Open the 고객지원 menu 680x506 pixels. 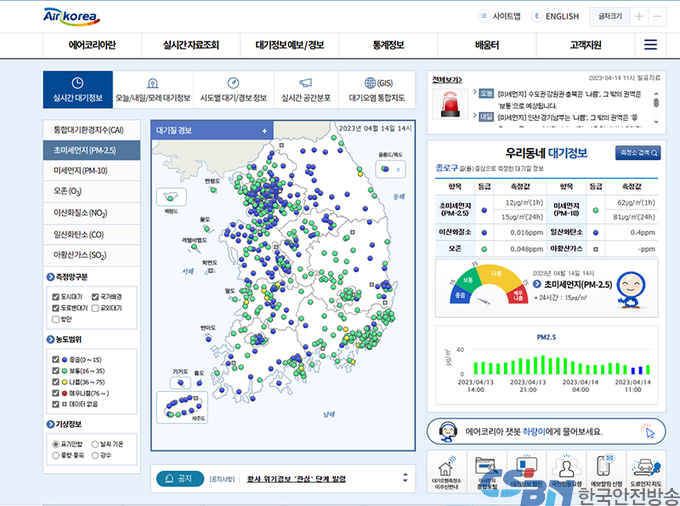(x=585, y=45)
